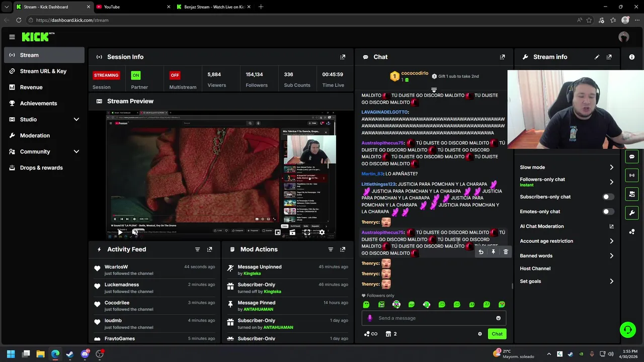Open the info icon at top right

coord(632,57)
